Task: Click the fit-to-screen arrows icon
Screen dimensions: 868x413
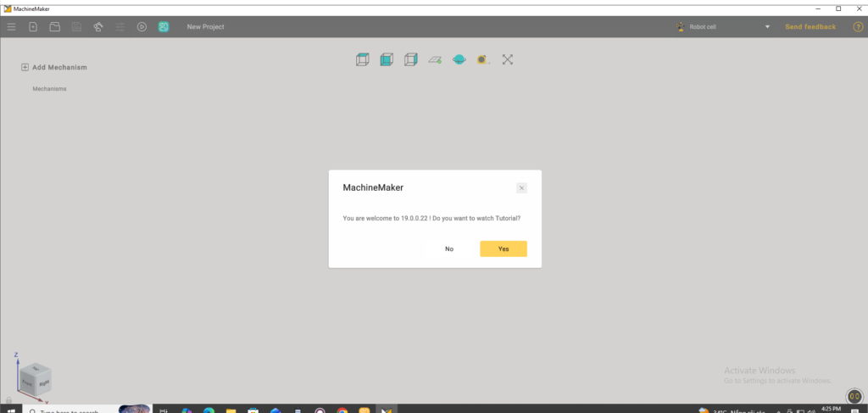Action: point(508,59)
